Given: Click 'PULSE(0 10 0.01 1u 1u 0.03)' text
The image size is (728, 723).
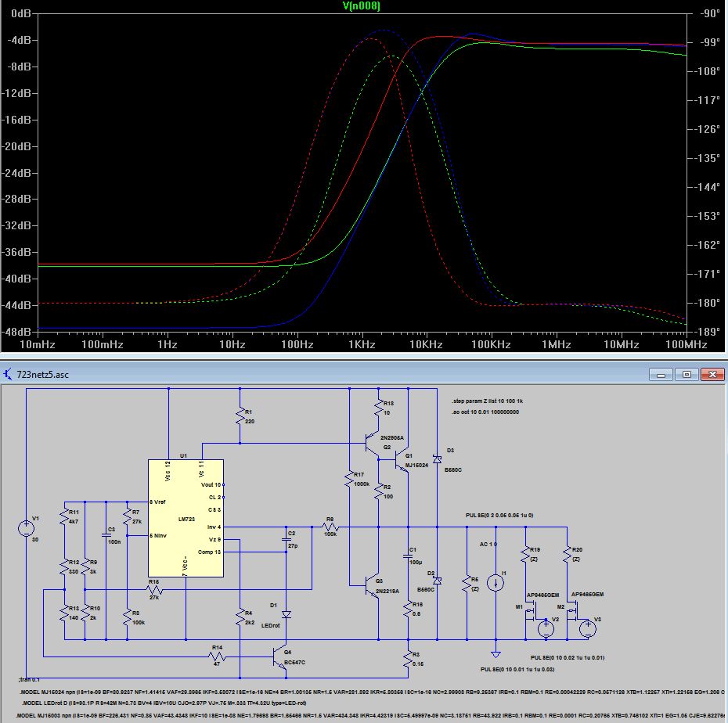Looking at the screenshot, I should (x=517, y=669).
